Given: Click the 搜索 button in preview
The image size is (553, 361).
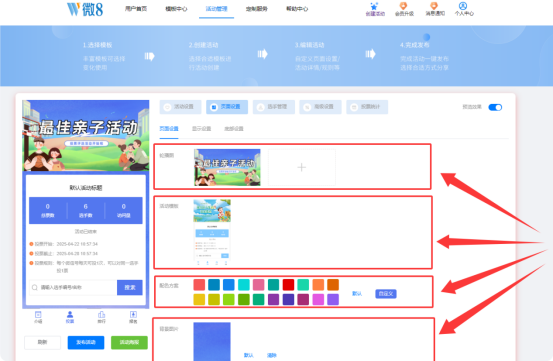Looking at the screenshot, I should point(130,287).
